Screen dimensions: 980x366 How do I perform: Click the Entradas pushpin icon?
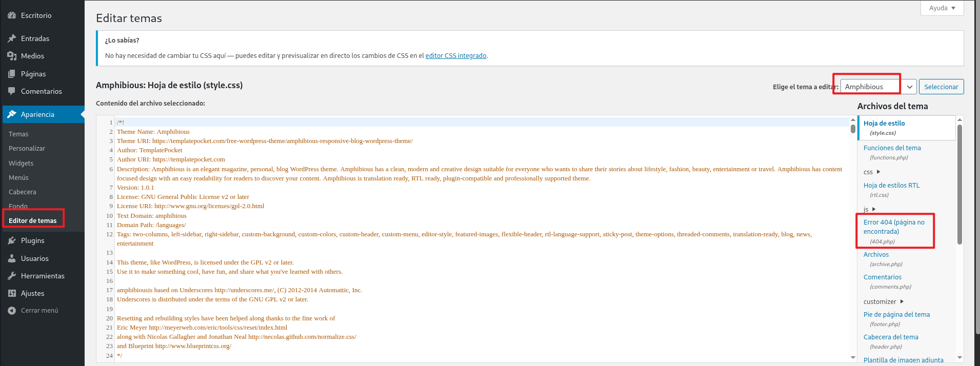click(x=12, y=38)
